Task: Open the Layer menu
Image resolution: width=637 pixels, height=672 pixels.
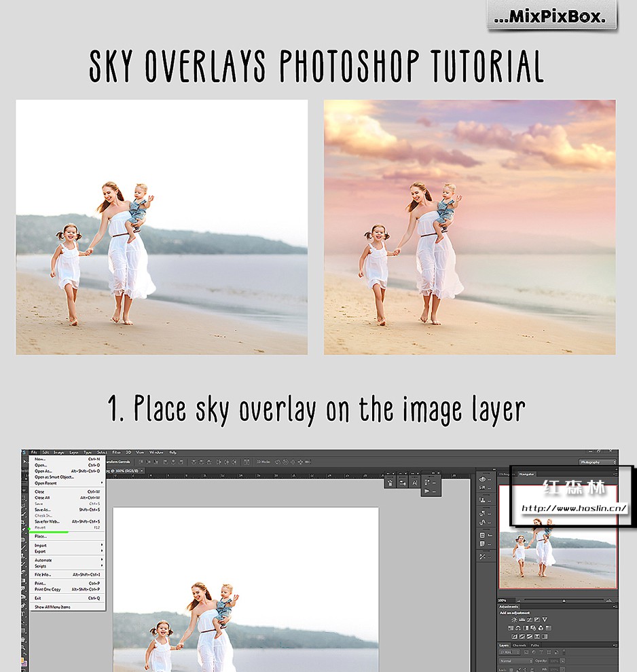Action: click(74, 453)
